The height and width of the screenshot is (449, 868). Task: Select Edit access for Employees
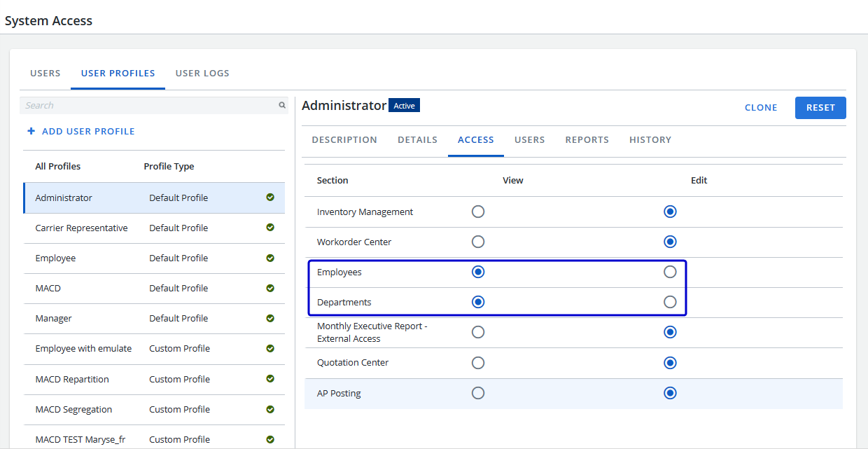(670, 272)
